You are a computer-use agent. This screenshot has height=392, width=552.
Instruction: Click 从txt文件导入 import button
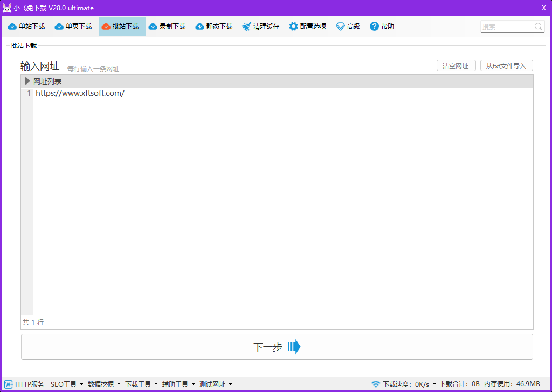(506, 66)
